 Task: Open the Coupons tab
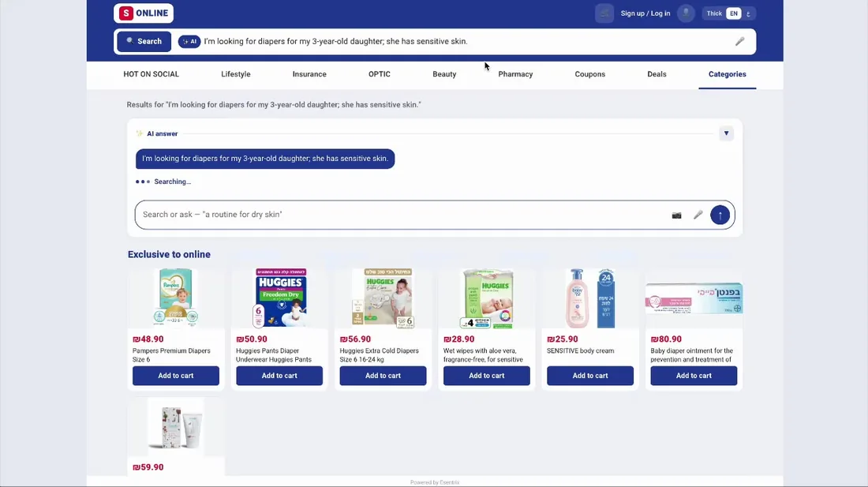coord(590,74)
